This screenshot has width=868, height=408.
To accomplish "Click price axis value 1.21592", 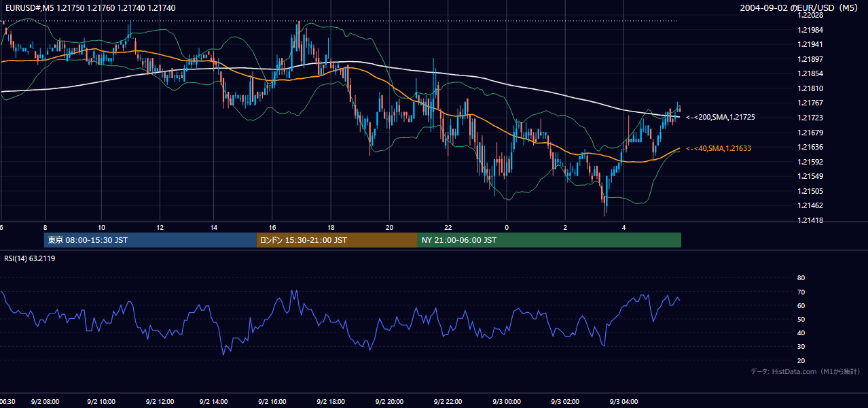I will [810, 162].
